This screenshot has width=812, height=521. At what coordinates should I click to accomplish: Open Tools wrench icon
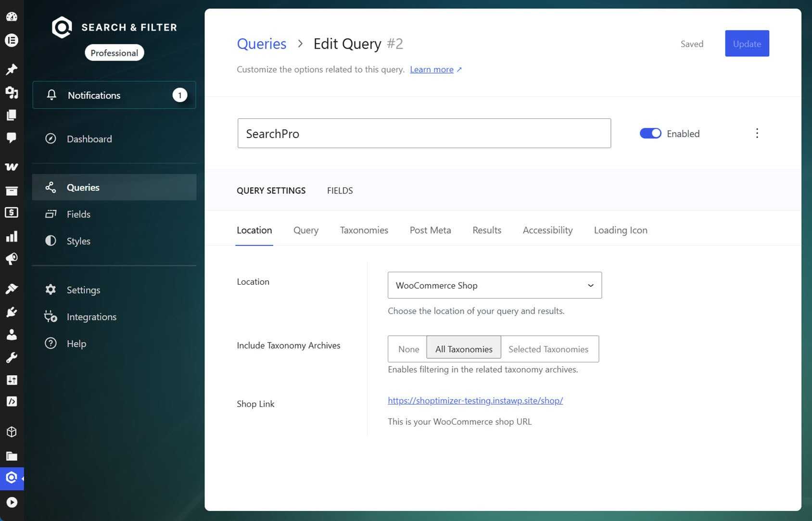(x=12, y=357)
